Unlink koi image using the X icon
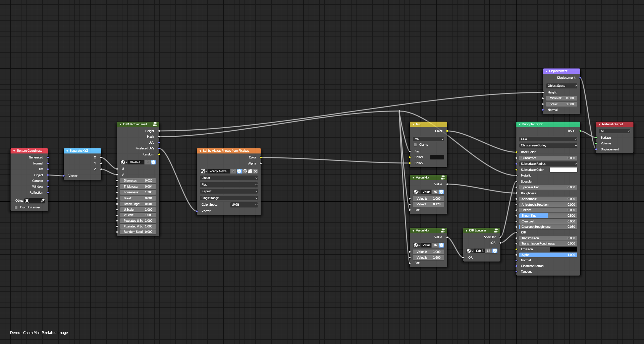This screenshot has width=644, height=344. pyautogui.click(x=255, y=171)
